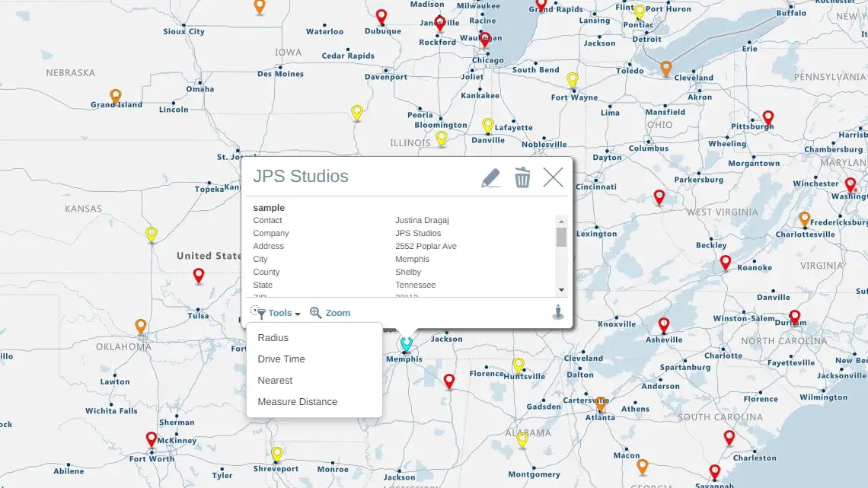Select the yellow pin near Pontiac
Screen dimensions: 868x488
[x=640, y=11]
